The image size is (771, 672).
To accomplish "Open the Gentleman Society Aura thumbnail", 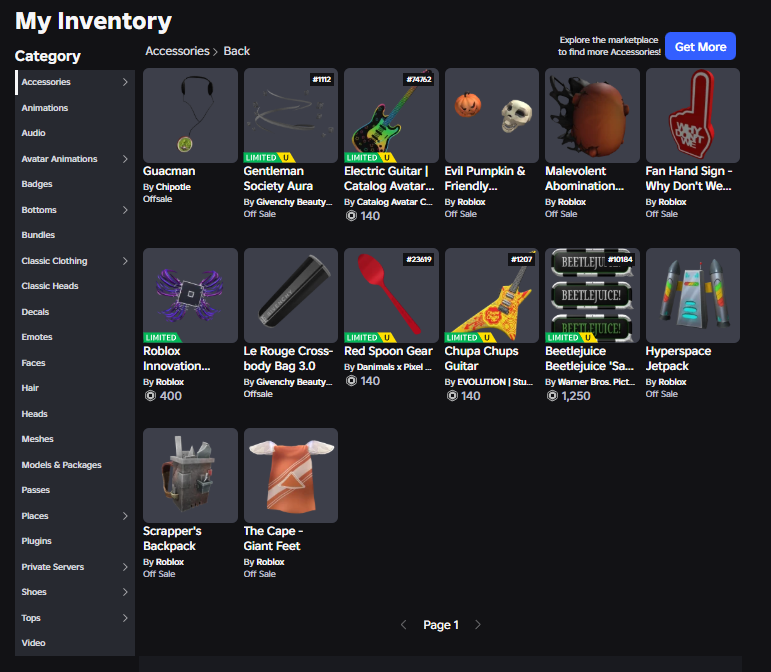I will 291,116.
